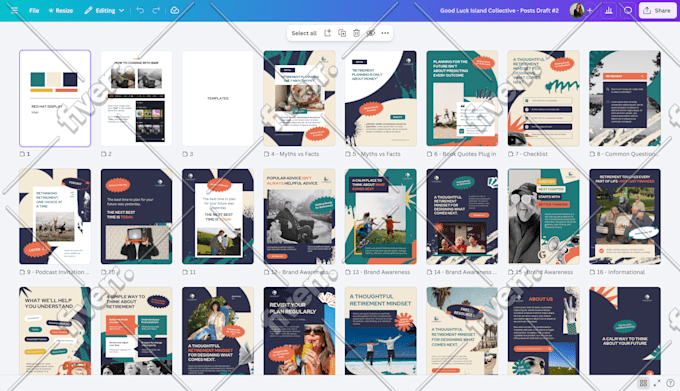Open page 15 Brand Awareness thumbnail

[x=544, y=217]
